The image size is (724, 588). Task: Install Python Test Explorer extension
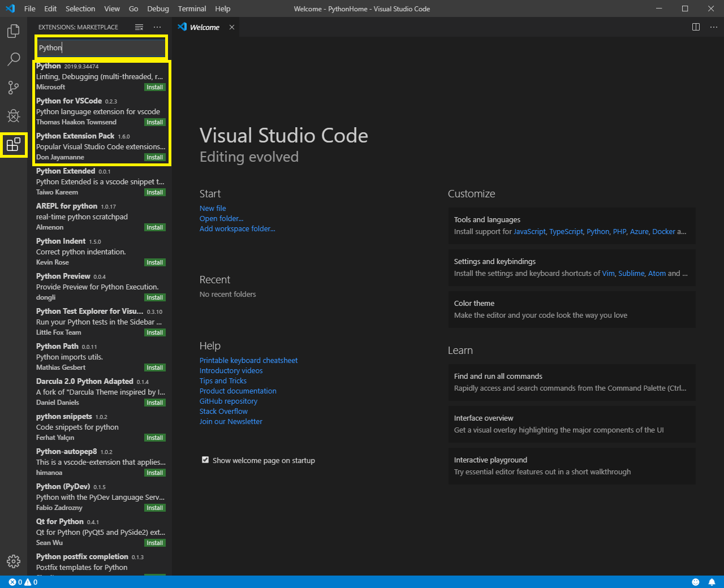154,332
